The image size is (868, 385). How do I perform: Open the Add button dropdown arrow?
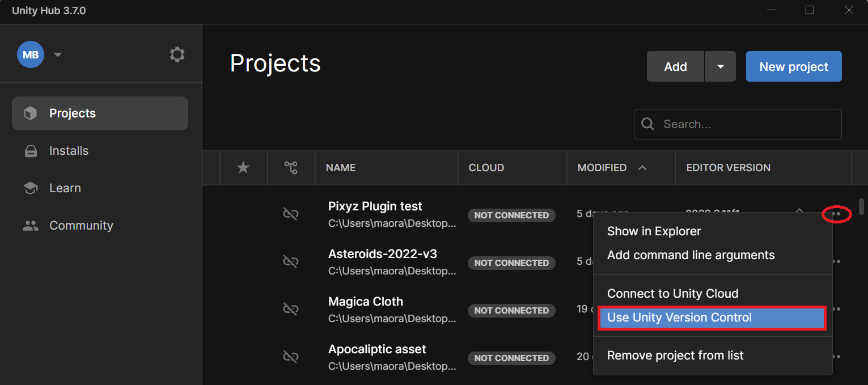pyautogui.click(x=720, y=66)
